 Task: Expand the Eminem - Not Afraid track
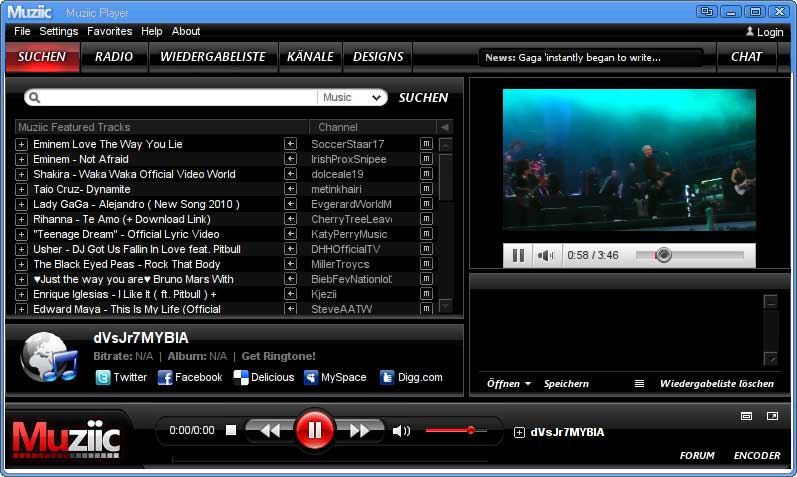[x=21, y=159]
